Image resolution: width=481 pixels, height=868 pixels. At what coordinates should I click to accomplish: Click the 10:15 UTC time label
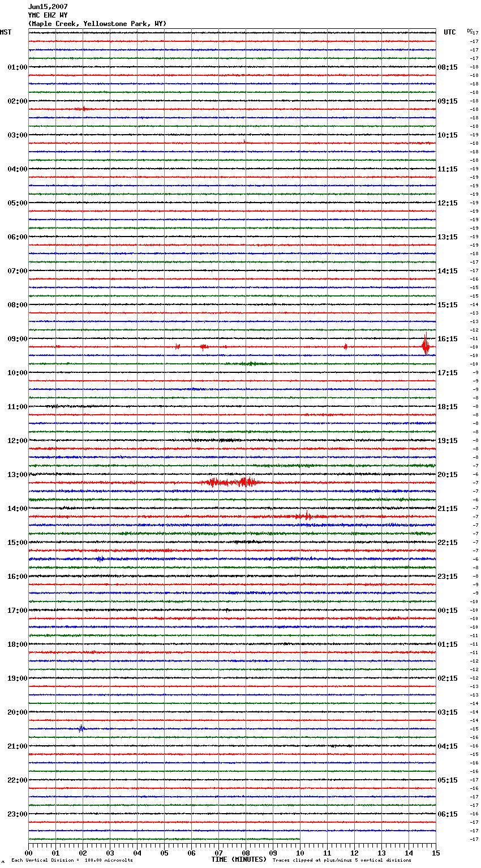click(x=448, y=135)
